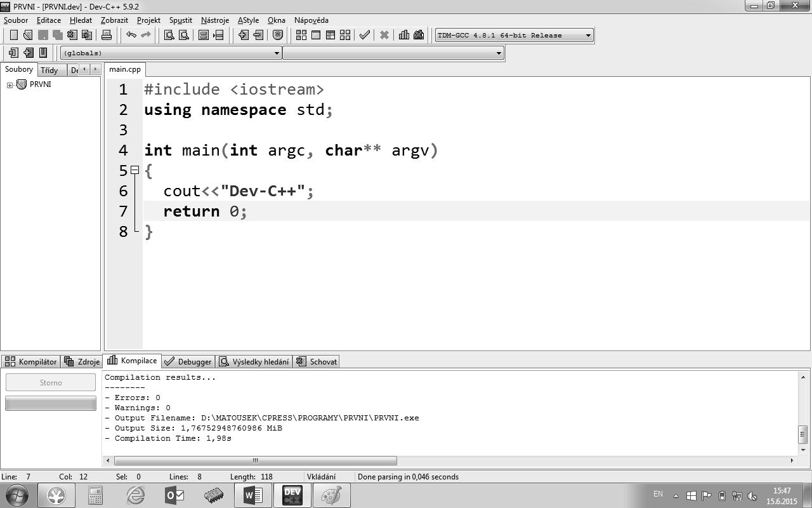Compile the project with the four-squares icon

pos(301,35)
